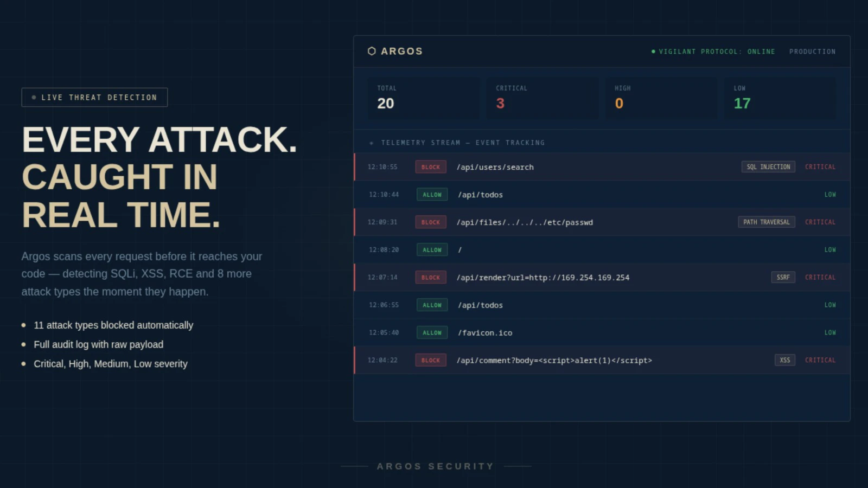
Task: Click LOW severity on the /favicon.ico row
Action: click(x=830, y=333)
